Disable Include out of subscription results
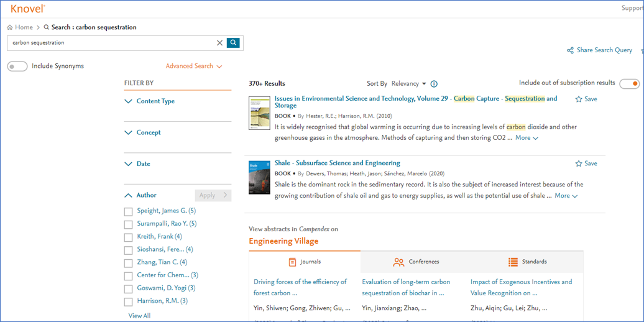 click(629, 84)
